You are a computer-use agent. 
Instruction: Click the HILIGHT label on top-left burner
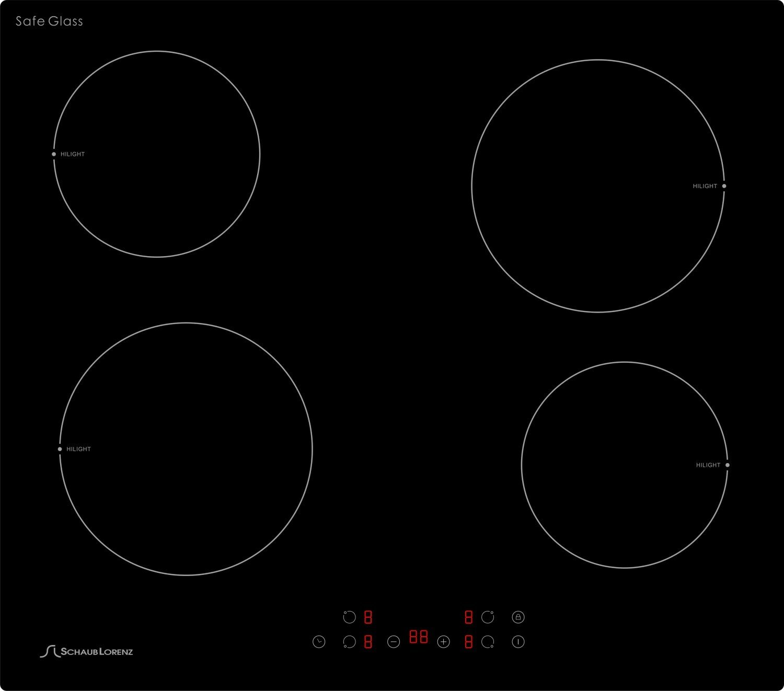[x=73, y=154]
